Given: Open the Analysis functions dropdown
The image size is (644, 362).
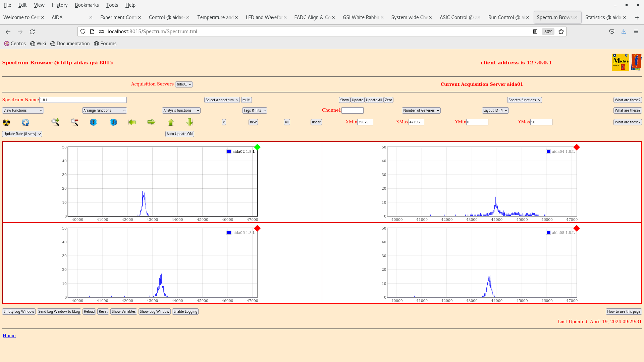Looking at the screenshot, I should (181, 110).
